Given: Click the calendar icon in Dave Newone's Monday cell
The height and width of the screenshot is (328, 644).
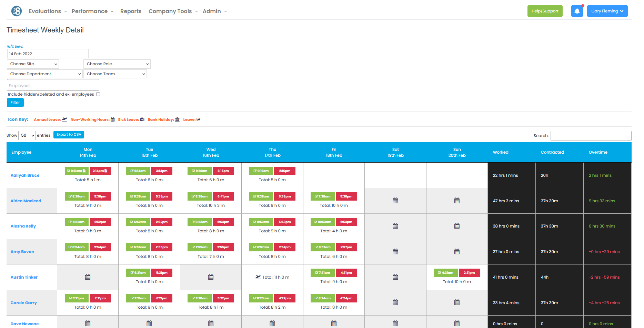Looking at the screenshot, I should coord(88,323).
